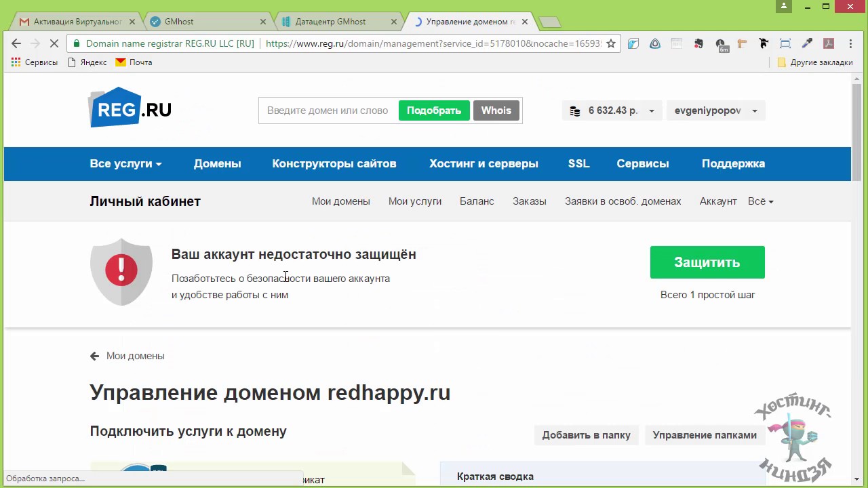Click the greyed-out window extension icon

pyautogui.click(x=677, y=43)
